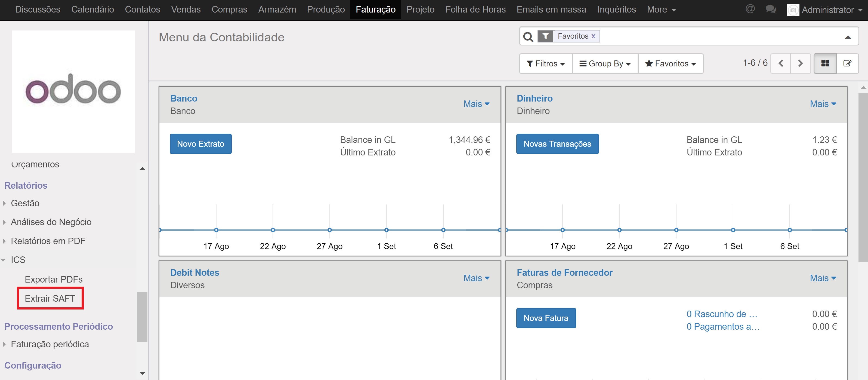Open the 0 Pagamentos a link

723,326
